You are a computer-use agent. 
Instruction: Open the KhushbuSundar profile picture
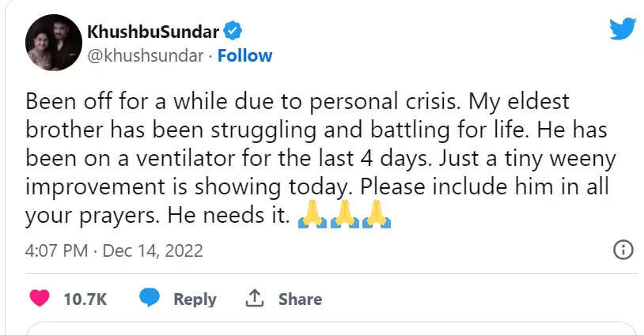pos(54,42)
